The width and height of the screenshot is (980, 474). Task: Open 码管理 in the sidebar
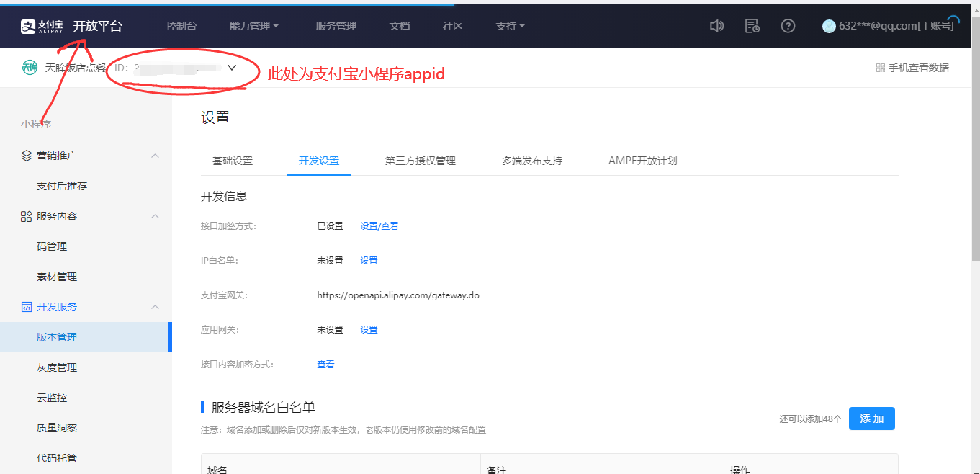[x=52, y=246]
